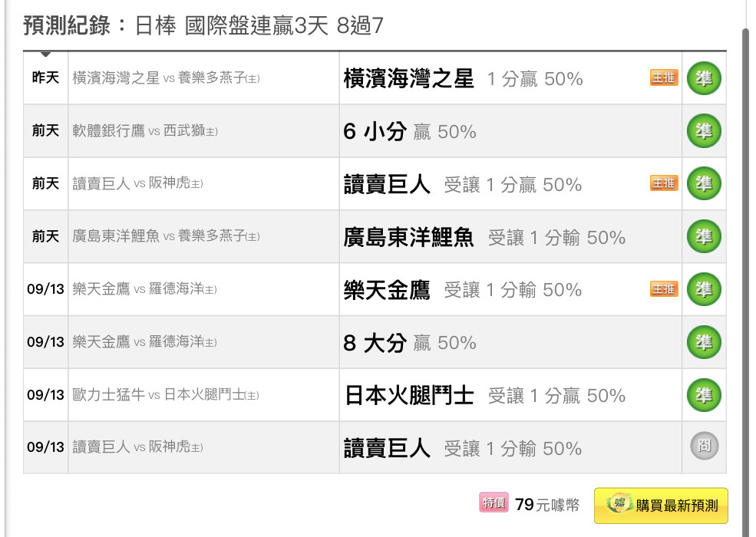The image size is (756, 537).
Task: Click green 準 icon on 6 小分 row
Action: (704, 130)
